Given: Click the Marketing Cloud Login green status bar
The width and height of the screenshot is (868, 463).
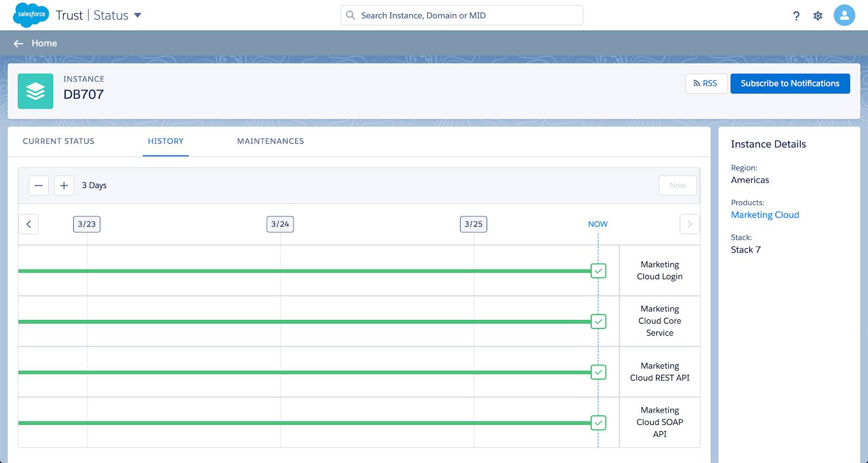Looking at the screenshot, I should [x=304, y=271].
